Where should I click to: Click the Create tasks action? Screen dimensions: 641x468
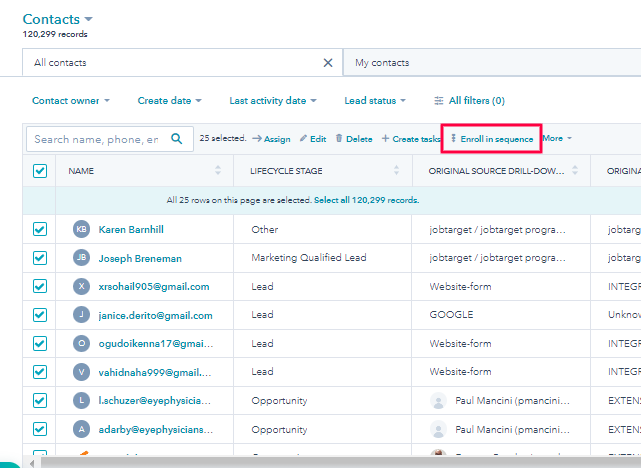click(411, 139)
